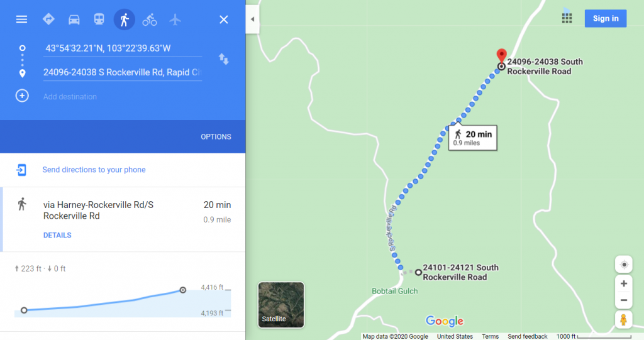The image size is (644, 340).
Task: Activate Street View pegman
Action: point(623,319)
